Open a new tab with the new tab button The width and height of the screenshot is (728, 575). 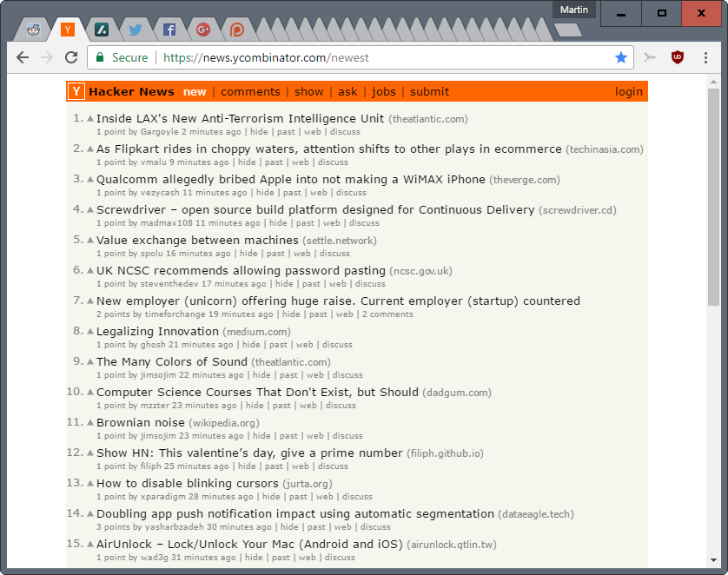click(568, 30)
